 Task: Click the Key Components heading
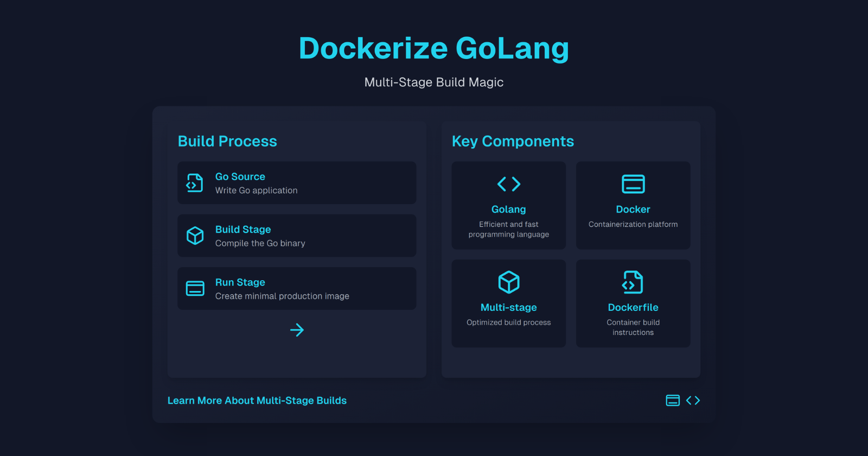click(x=513, y=141)
